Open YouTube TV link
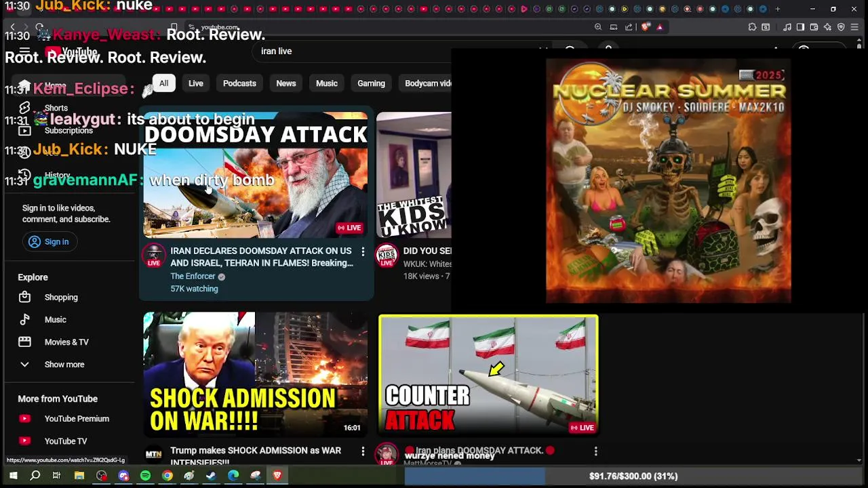The height and width of the screenshot is (488, 868). [x=66, y=441]
